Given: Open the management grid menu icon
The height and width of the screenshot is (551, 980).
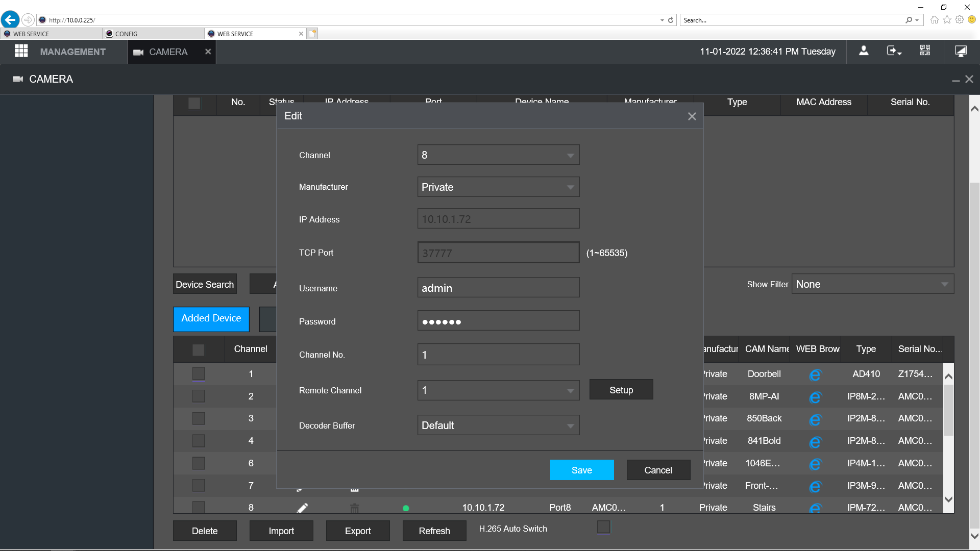Looking at the screenshot, I should tap(21, 51).
